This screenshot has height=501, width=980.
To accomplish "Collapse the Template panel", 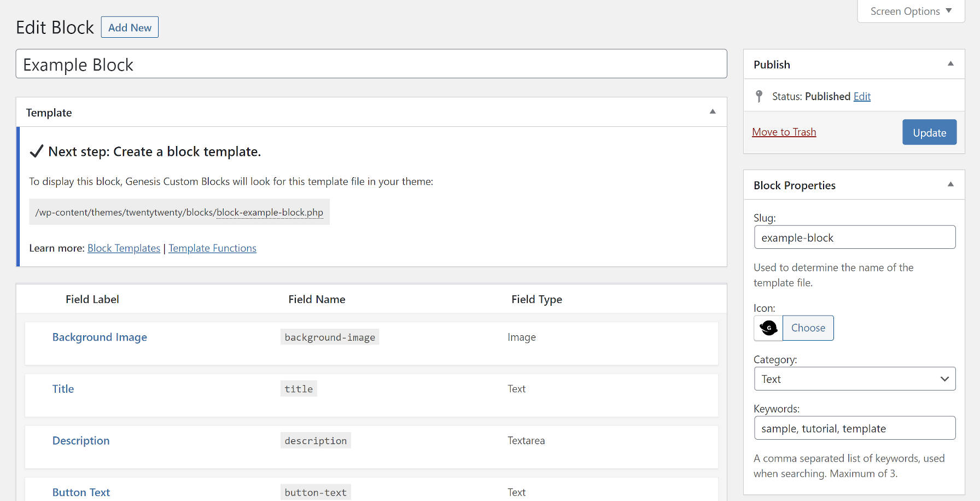I will click(x=713, y=112).
